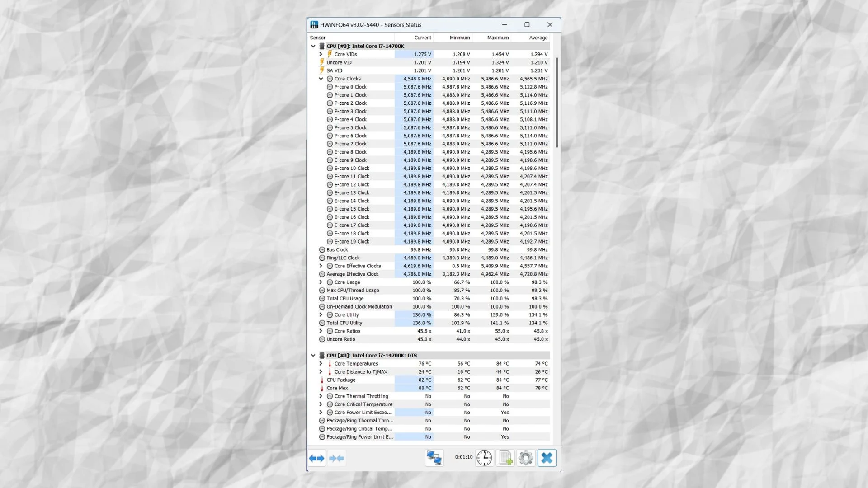Click the Average Effective Clock circle icon
Screen dimensions: 868x488
coord(322,274)
